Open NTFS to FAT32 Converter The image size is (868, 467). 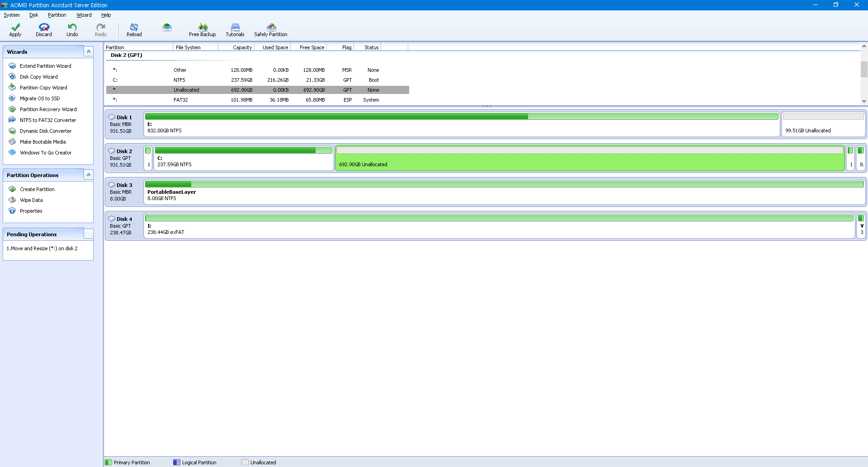pos(47,120)
